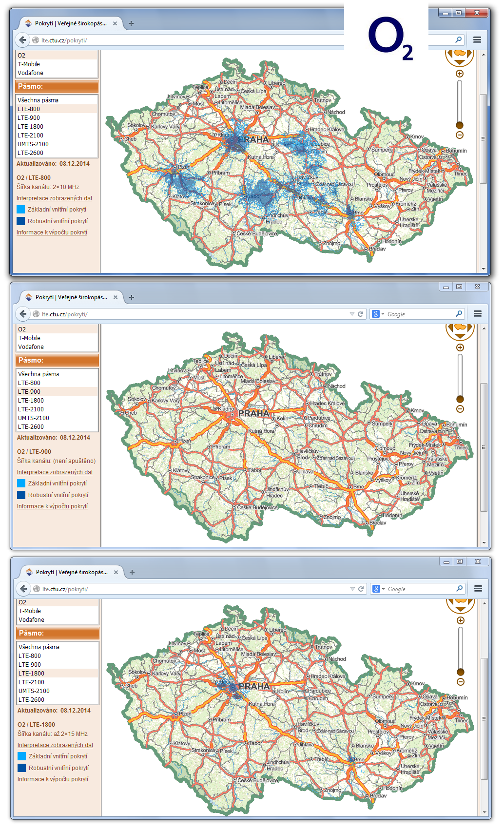Choose LTE-800 band in the middle window

point(58,383)
